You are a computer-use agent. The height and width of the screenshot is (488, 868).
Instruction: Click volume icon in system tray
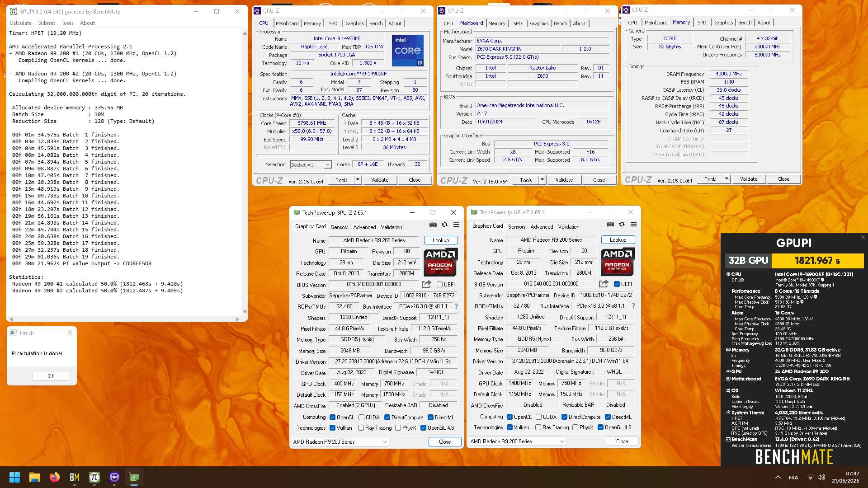click(821, 477)
